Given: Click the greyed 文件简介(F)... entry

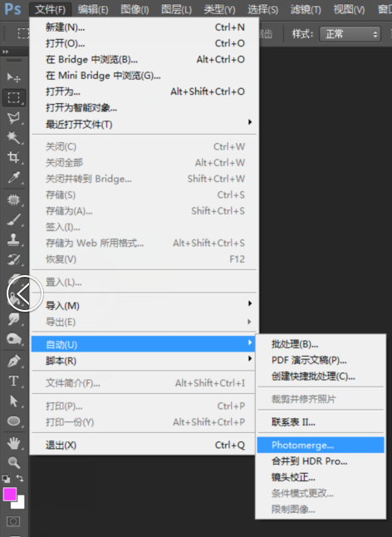Looking at the screenshot, I should pos(144,383).
